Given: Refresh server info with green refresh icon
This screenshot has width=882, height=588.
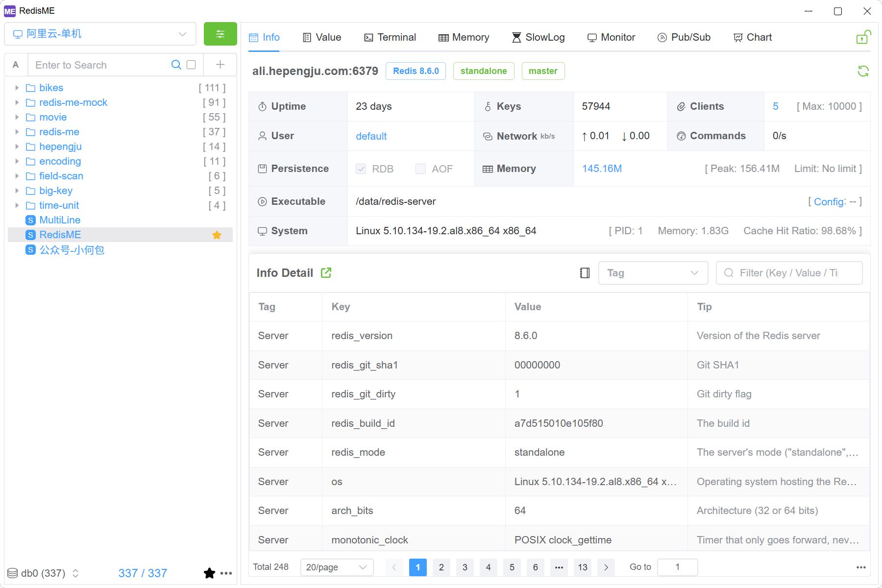Looking at the screenshot, I should coord(863,71).
